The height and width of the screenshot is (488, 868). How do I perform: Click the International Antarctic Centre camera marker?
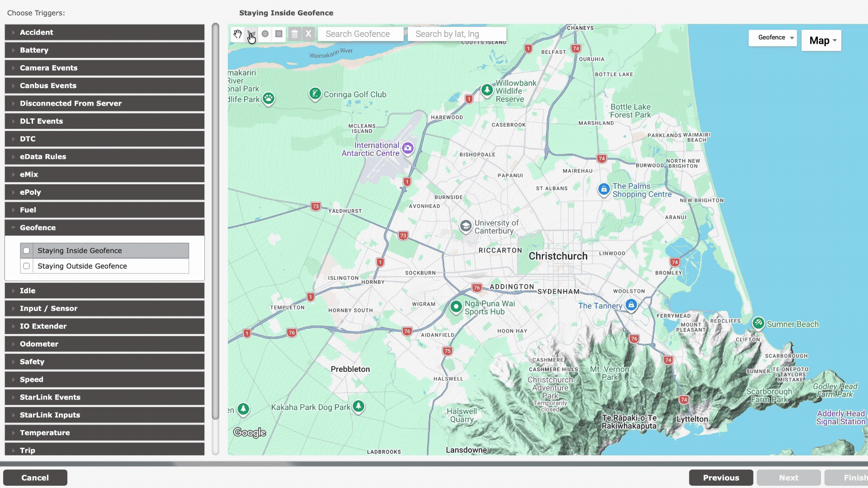coord(408,148)
